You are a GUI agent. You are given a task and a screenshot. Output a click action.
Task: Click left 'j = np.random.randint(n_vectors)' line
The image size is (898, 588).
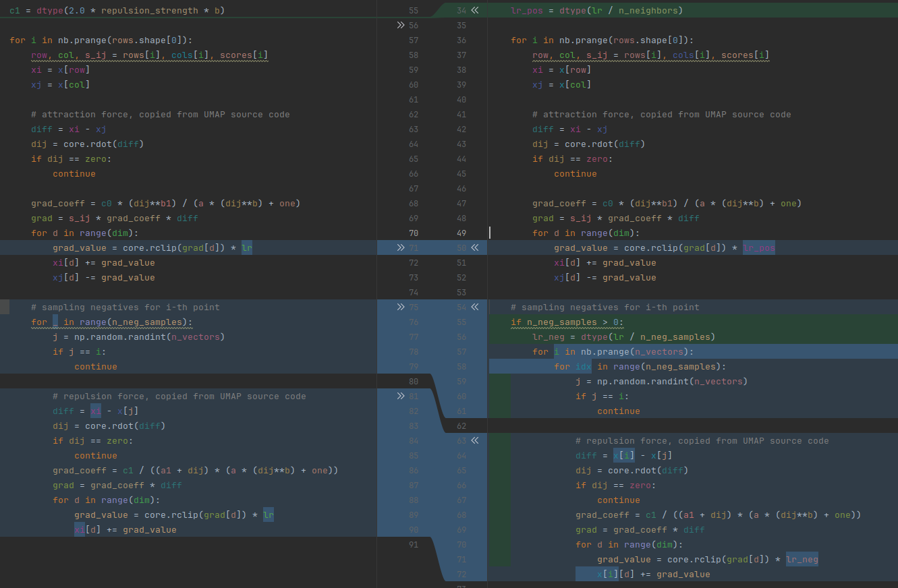(x=139, y=336)
